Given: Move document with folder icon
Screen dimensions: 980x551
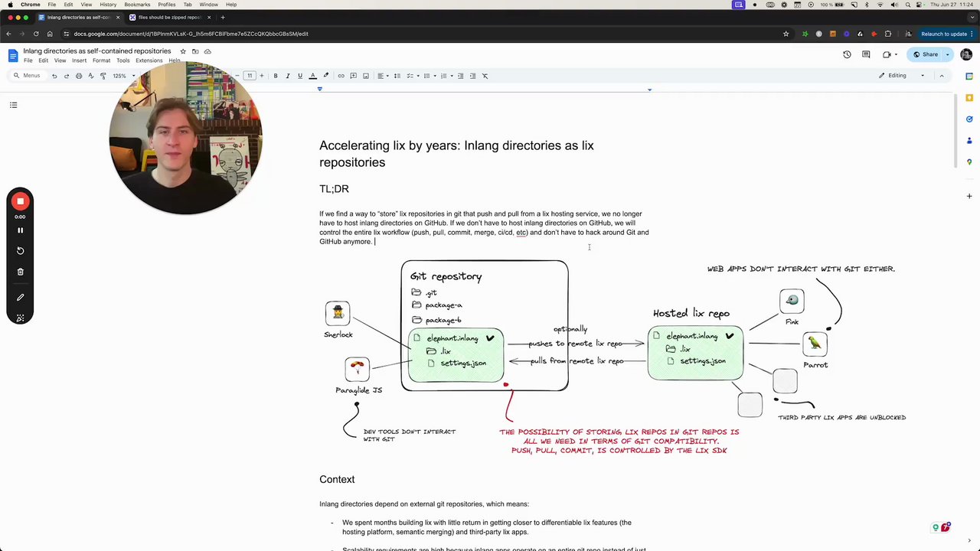Looking at the screenshot, I should pos(195,51).
